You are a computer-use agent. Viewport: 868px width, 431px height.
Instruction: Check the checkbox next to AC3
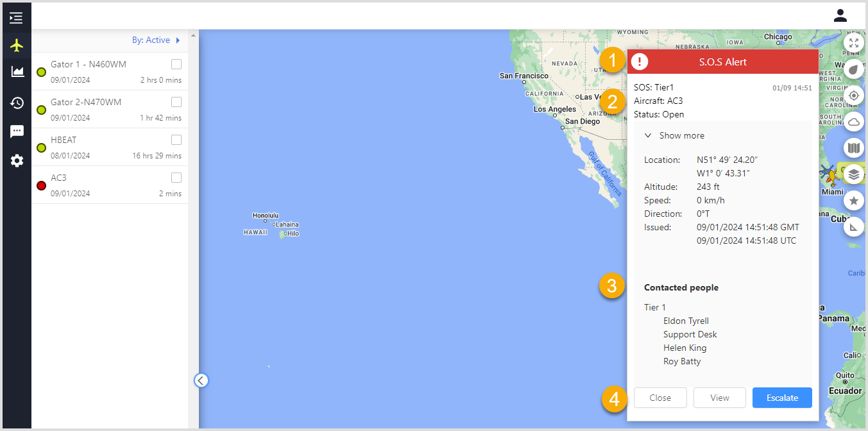tap(176, 178)
